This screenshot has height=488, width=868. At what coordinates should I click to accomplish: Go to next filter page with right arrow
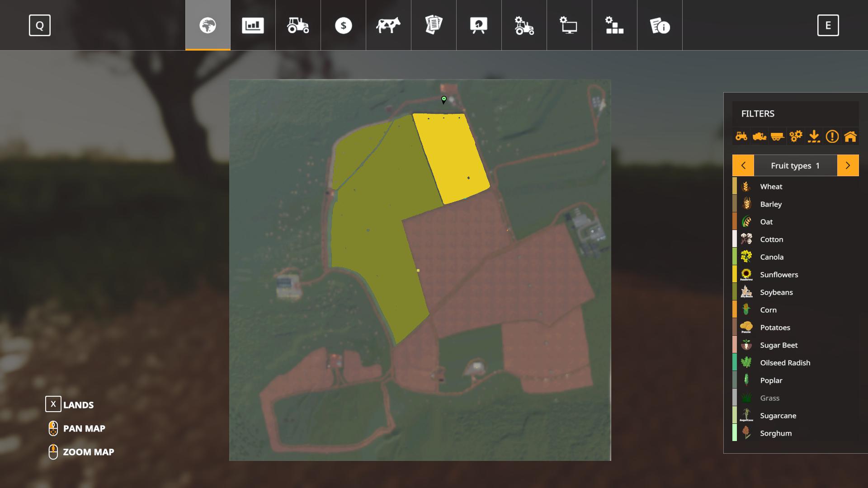(x=848, y=166)
